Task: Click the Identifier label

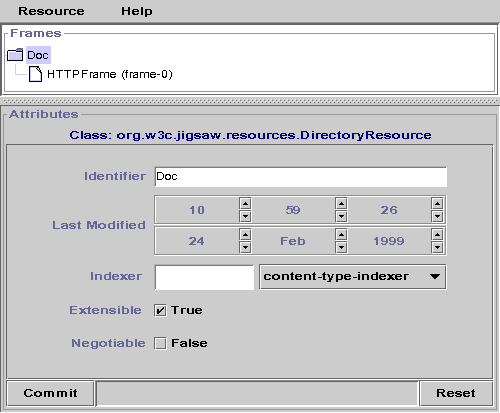Action: [x=115, y=176]
